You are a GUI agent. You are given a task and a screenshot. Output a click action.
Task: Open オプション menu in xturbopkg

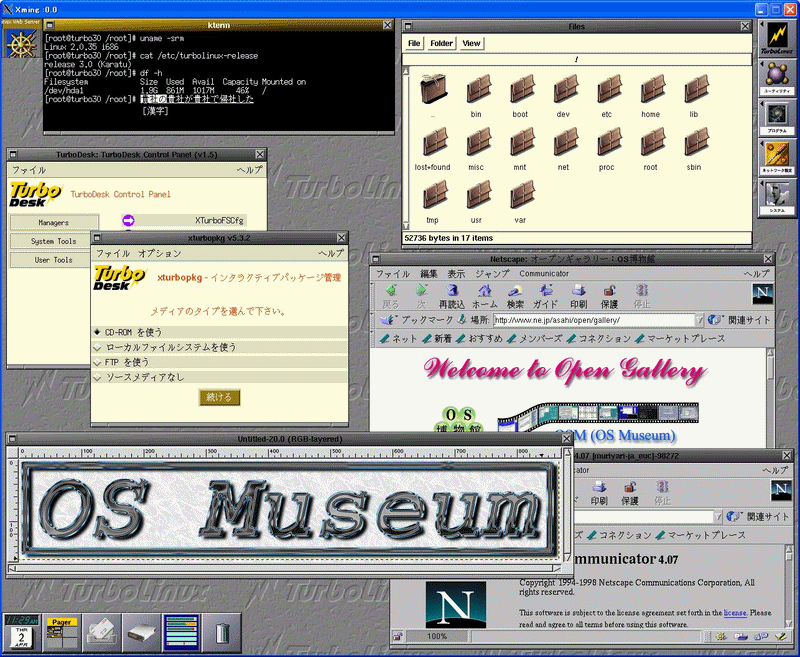[160, 253]
